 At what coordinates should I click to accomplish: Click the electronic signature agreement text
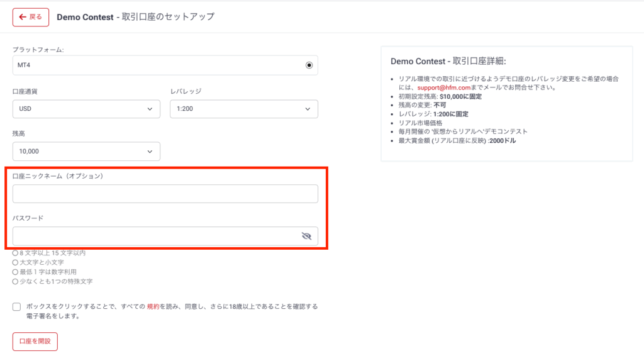click(x=170, y=310)
